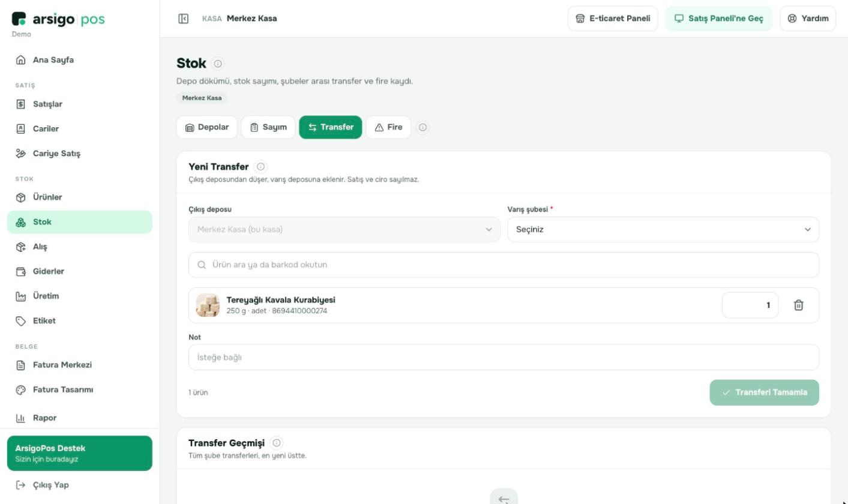Click the info icon next to Transfer Geçmişi
Viewport: 848px width, 504px height.
point(277,443)
